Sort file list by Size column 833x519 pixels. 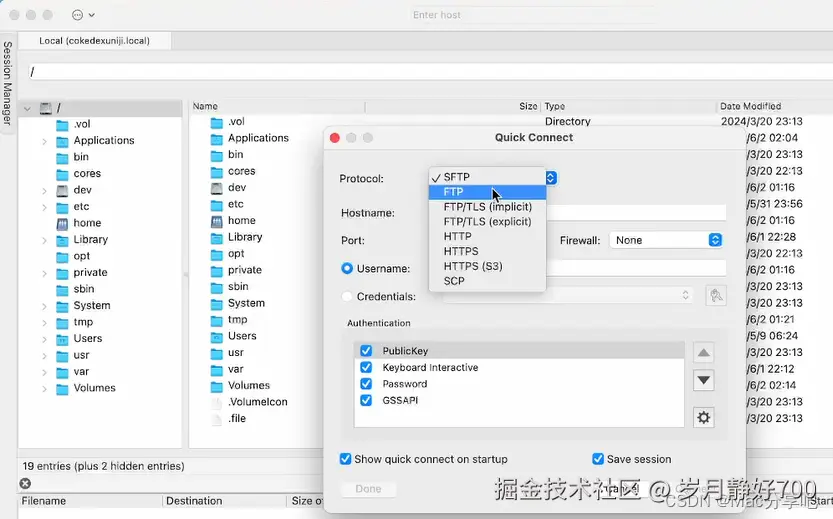click(453, 106)
